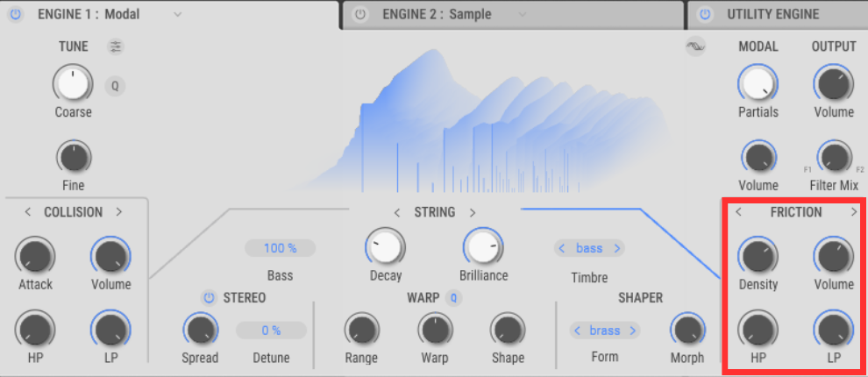Click the Filter Mix knob
The width and height of the screenshot is (868, 377).
(x=834, y=157)
